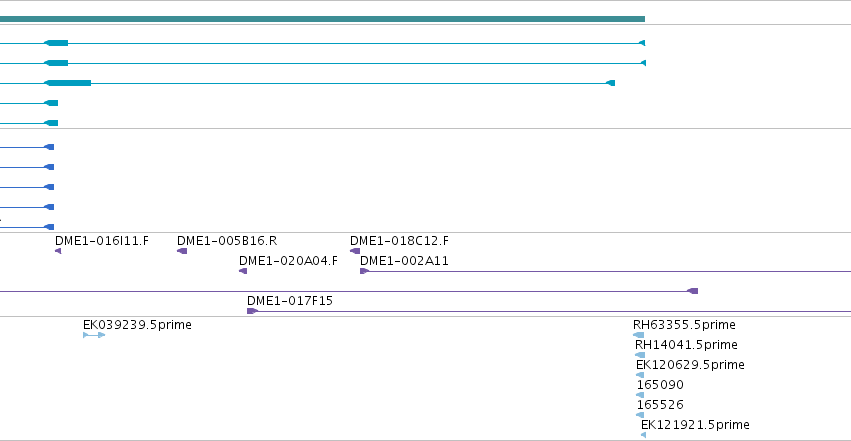
Task: Click the RH14041.5prime label
Action: 686,345
